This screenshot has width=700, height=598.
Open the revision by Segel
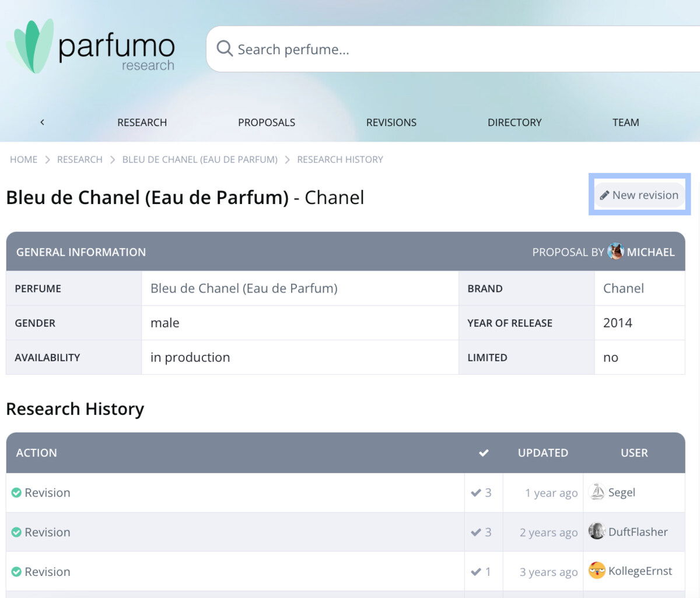[x=47, y=493]
